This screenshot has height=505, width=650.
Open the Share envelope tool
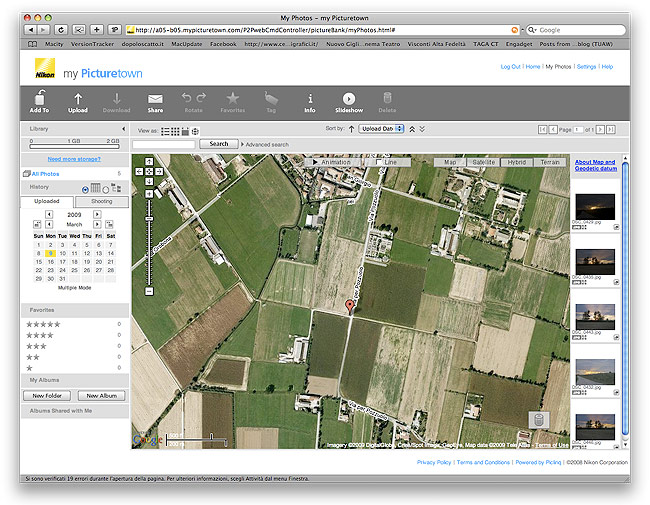(155, 102)
